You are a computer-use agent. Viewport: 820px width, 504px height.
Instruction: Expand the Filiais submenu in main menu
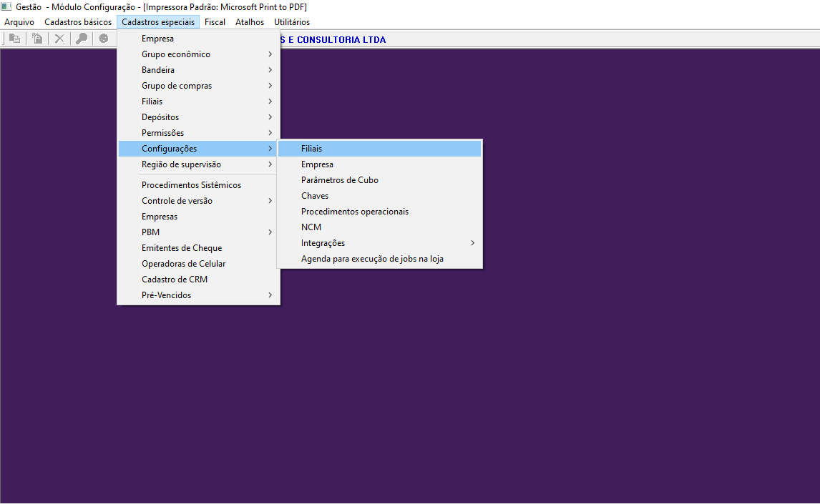199,102
